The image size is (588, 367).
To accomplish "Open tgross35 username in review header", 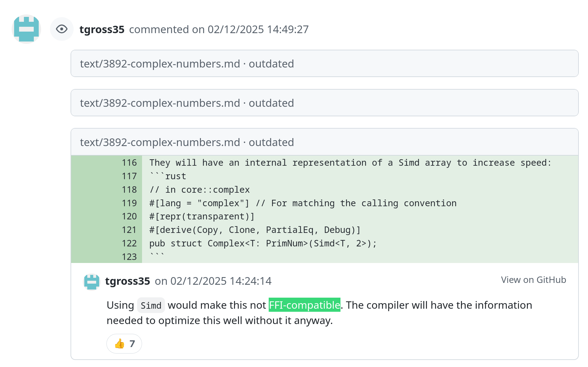I will pyautogui.click(x=102, y=29).
